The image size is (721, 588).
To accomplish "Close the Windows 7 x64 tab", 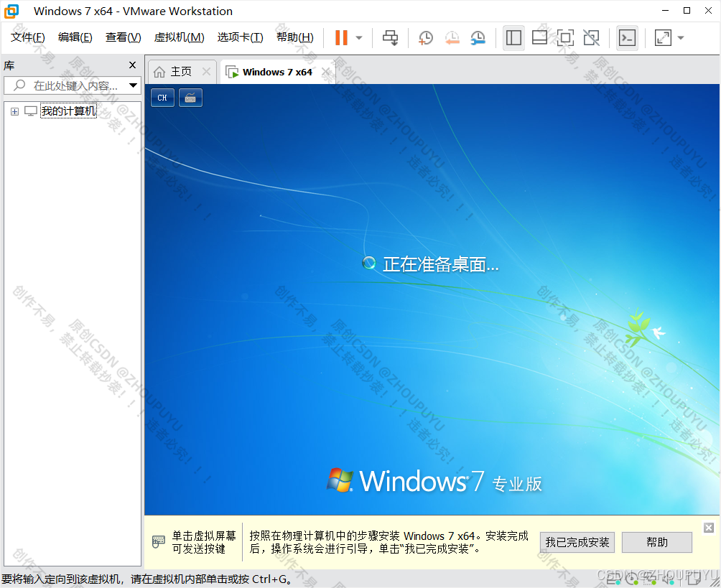I will pyautogui.click(x=326, y=72).
